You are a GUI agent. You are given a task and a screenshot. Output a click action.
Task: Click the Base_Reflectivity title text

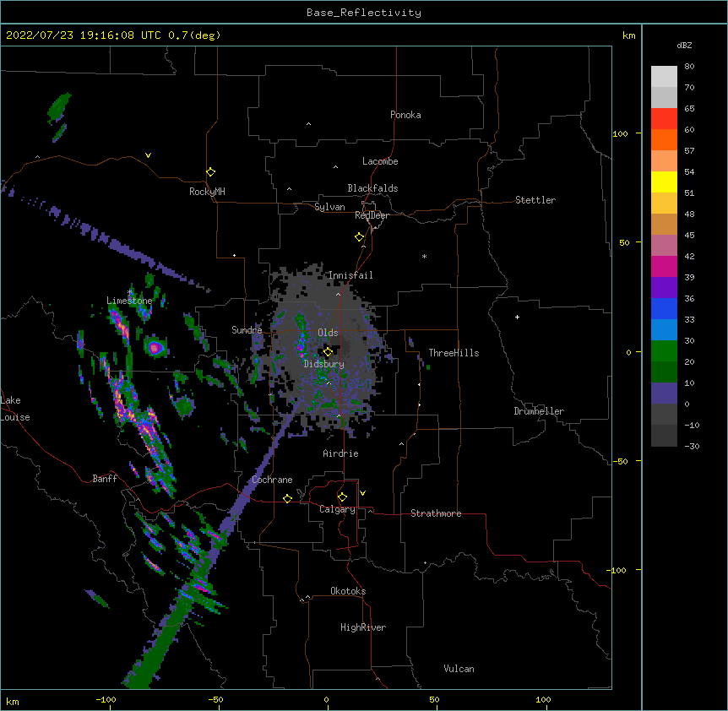tap(364, 13)
